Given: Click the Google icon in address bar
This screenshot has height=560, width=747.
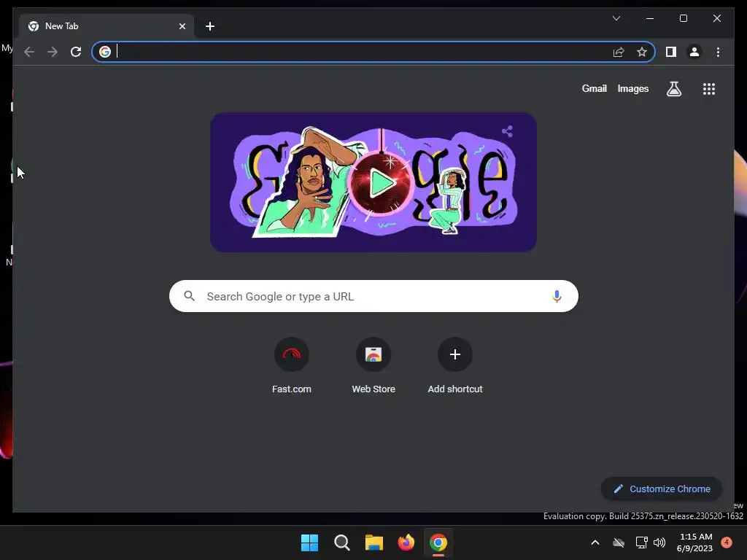Looking at the screenshot, I should (x=105, y=52).
